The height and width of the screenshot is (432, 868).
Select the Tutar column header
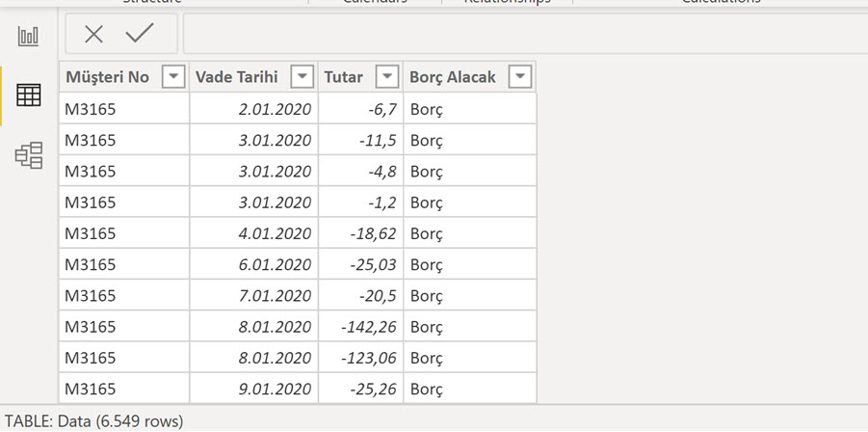coord(360,77)
